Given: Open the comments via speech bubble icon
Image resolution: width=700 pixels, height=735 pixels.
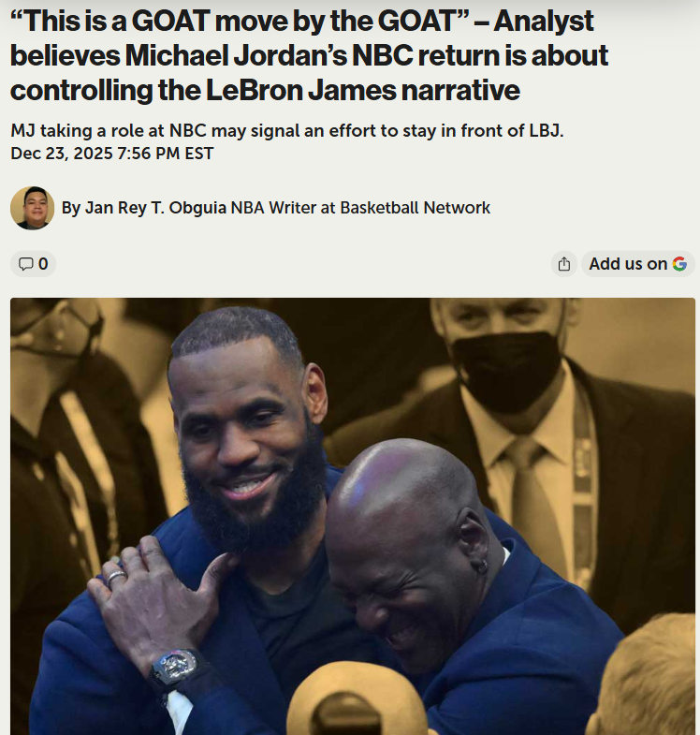Looking at the screenshot, I should 25,264.
